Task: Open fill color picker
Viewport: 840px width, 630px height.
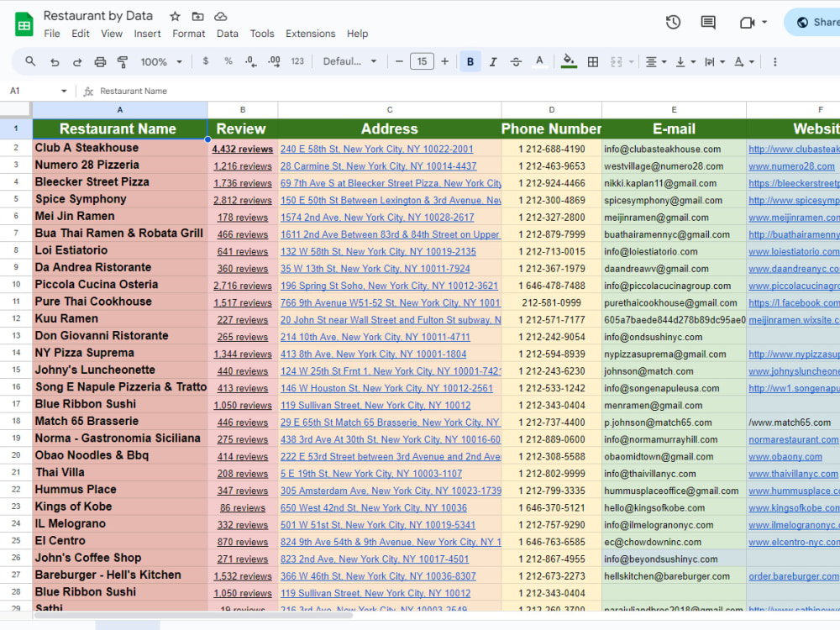Action: [x=569, y=61]
